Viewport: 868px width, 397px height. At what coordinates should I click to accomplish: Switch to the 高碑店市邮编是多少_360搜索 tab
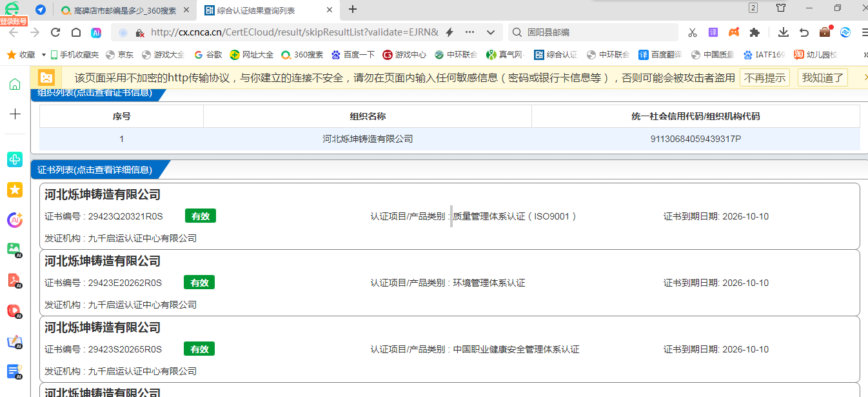[x=125, y=10]
